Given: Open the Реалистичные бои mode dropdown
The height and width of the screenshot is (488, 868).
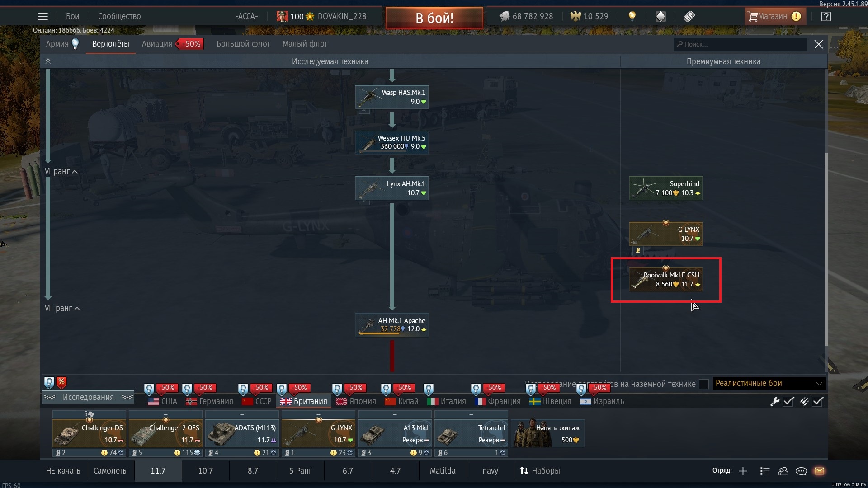Looking at the screenshot, I should pyautogui.click(x=769, y=383).
